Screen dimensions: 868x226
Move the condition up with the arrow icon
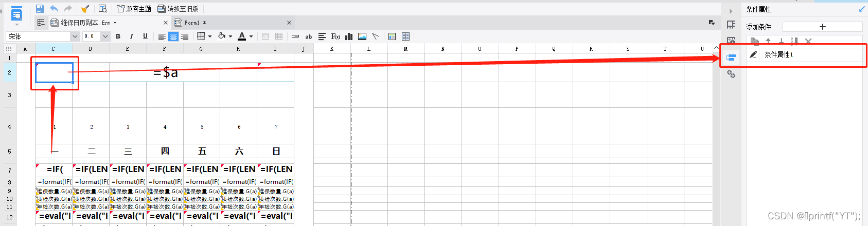tap(768, 41)
